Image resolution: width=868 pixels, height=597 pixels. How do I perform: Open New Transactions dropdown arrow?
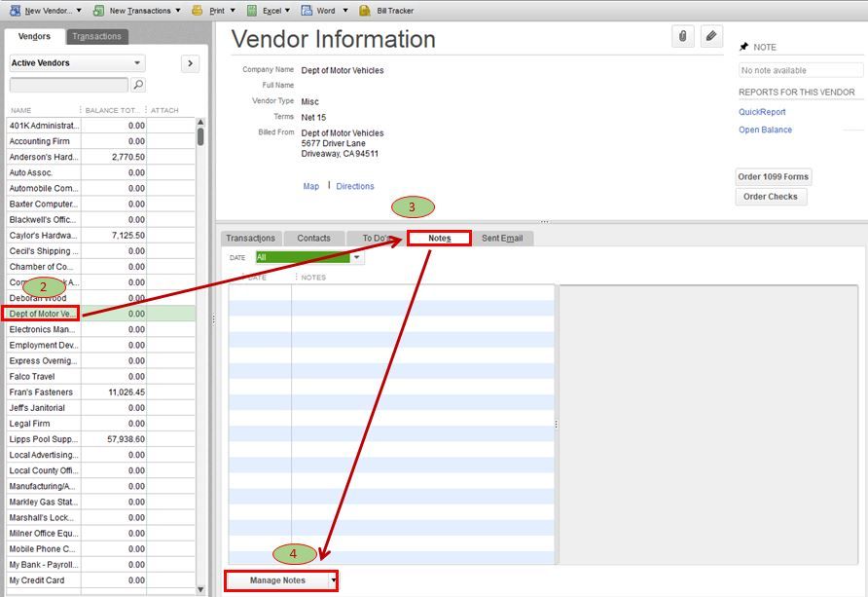tap(178, 11)
